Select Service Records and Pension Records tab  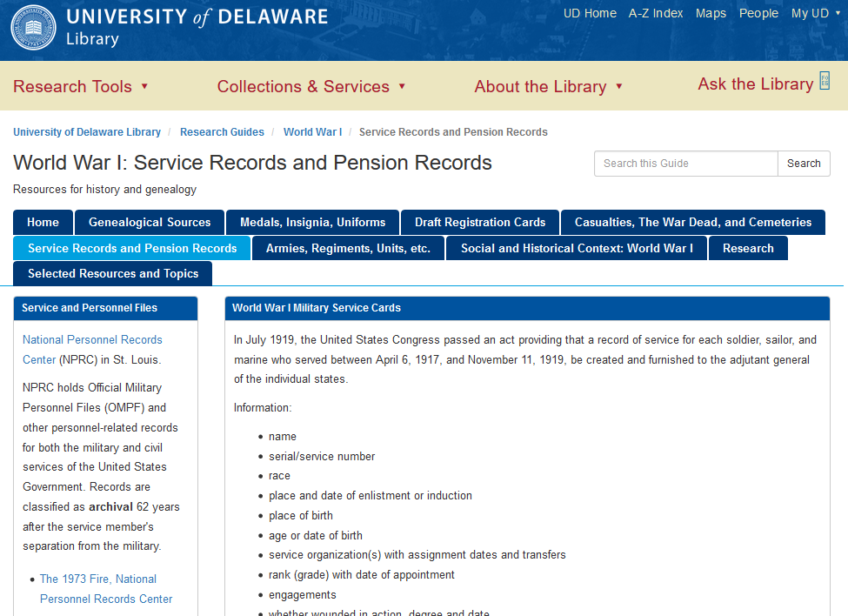pos(132,248)
